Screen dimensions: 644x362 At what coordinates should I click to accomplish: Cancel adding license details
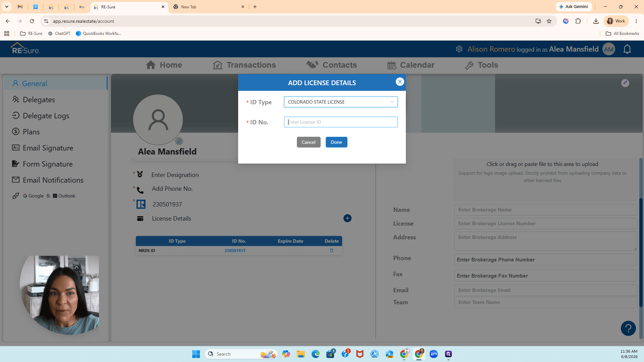(309, 142)
